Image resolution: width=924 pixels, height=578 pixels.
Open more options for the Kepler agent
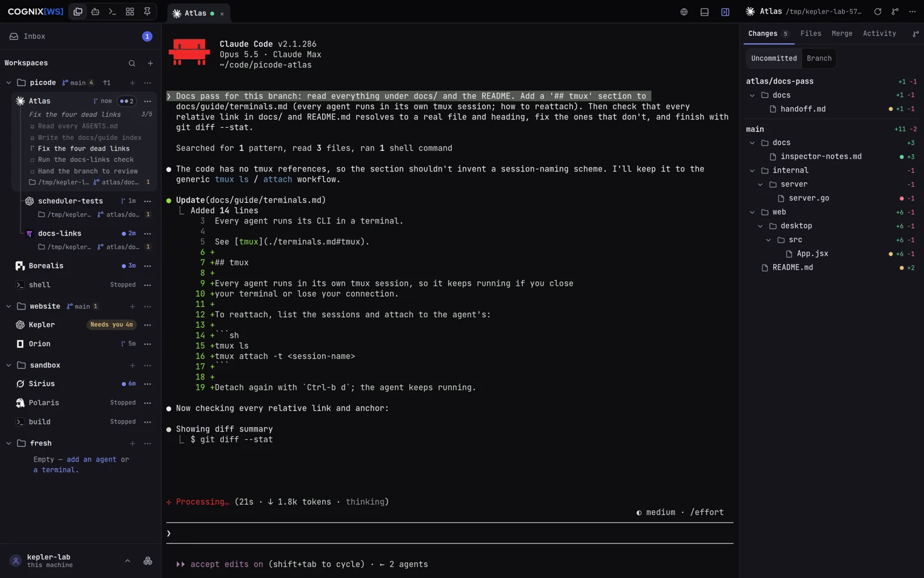coord(148,325)
